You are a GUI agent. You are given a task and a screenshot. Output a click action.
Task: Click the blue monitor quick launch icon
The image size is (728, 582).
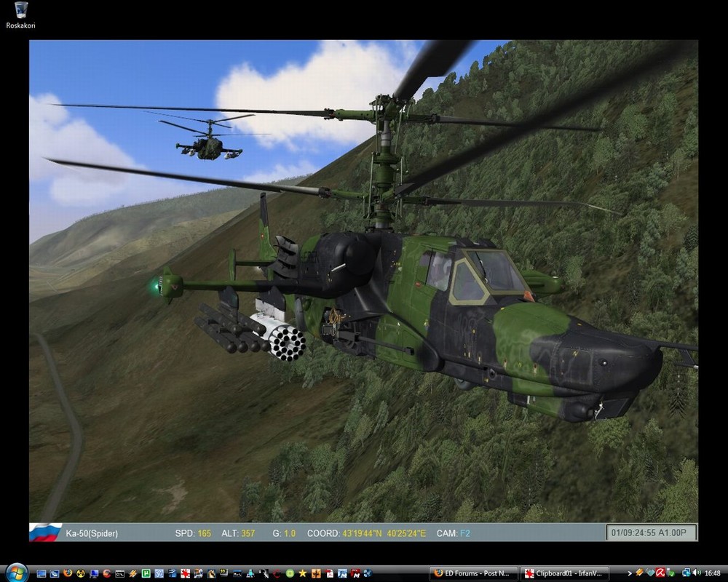pyautogui.click(x=94, y=574)
